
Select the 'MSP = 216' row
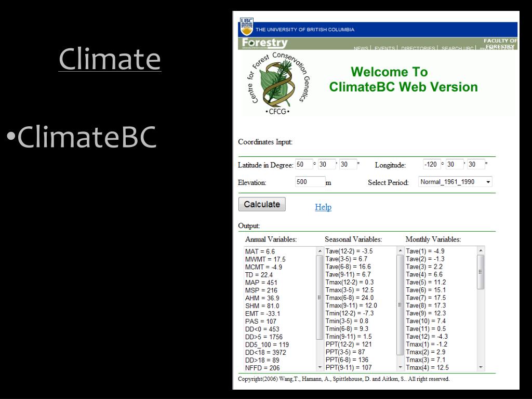point(261,290)
